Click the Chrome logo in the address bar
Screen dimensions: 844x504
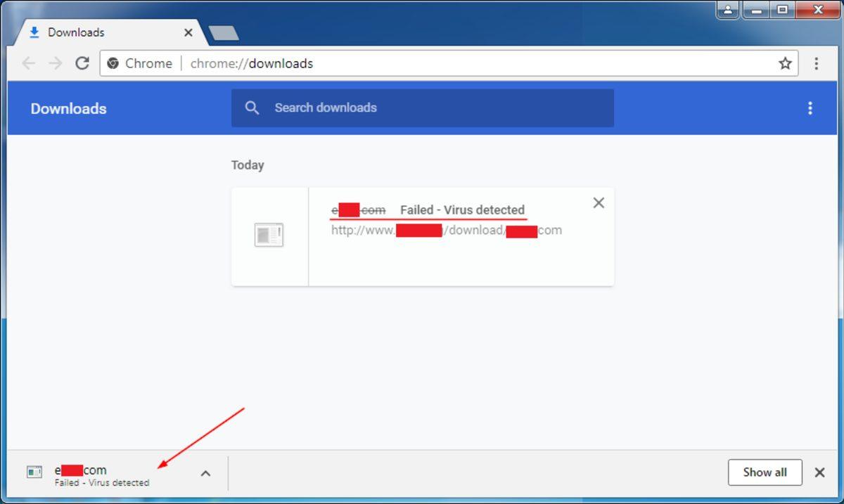point(113,63)
